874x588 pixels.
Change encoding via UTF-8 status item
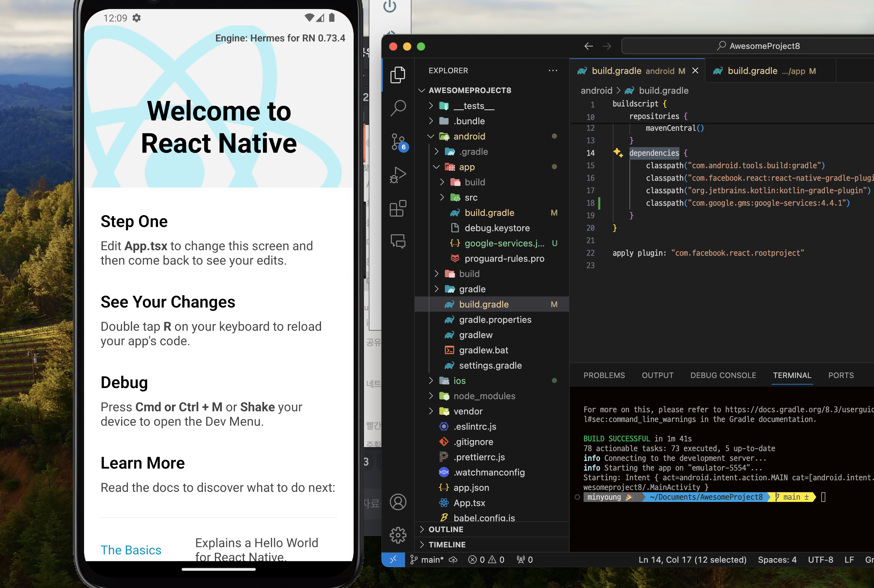point(821,560)
